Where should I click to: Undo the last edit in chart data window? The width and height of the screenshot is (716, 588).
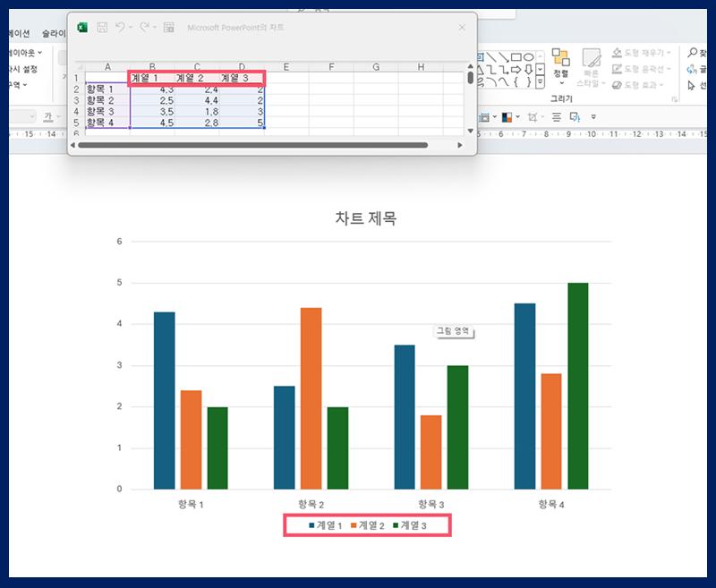120,28
